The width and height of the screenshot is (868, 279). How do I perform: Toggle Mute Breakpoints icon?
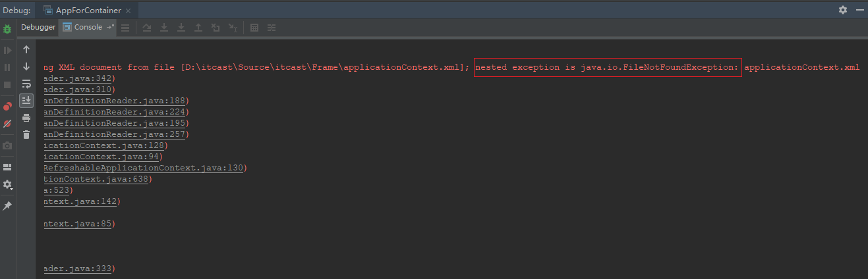click(7, 124)
